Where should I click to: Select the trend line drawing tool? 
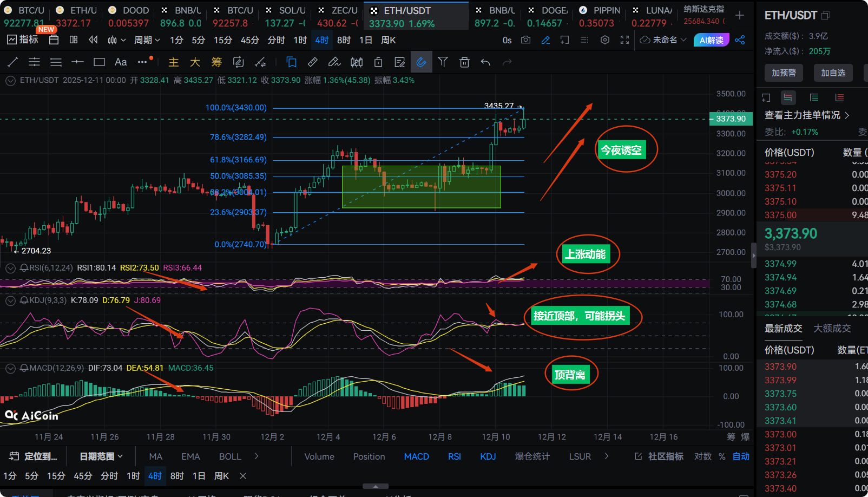pos(12,62)
